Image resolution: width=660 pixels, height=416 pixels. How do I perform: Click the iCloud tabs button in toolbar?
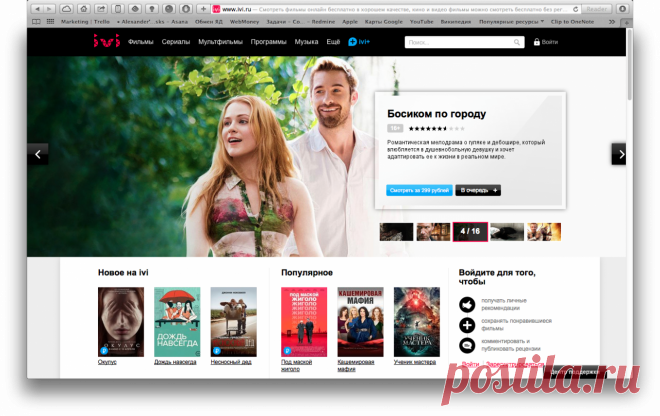tap(67, 8)
